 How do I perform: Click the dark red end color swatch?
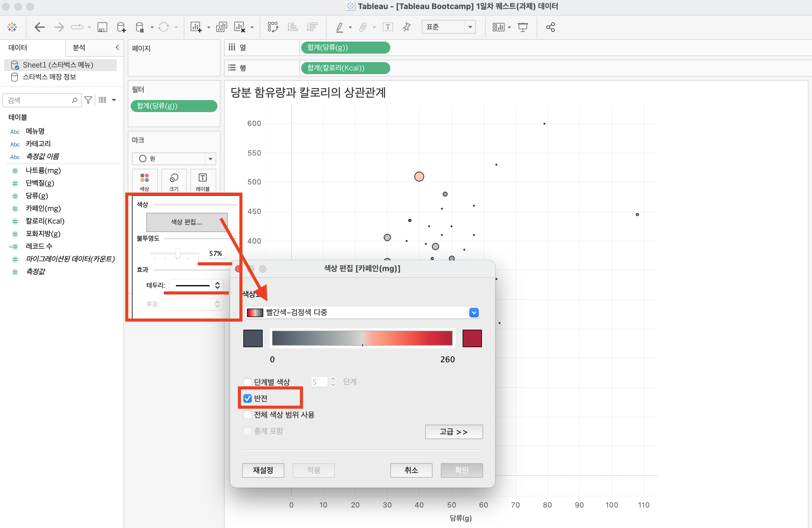(472, 338)
